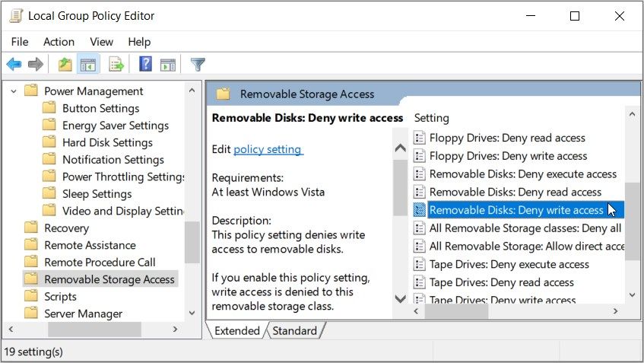Click policy icon beside Removable Disks: Deny execute access
Screen dimensions: 644x363
coord(419,174)
